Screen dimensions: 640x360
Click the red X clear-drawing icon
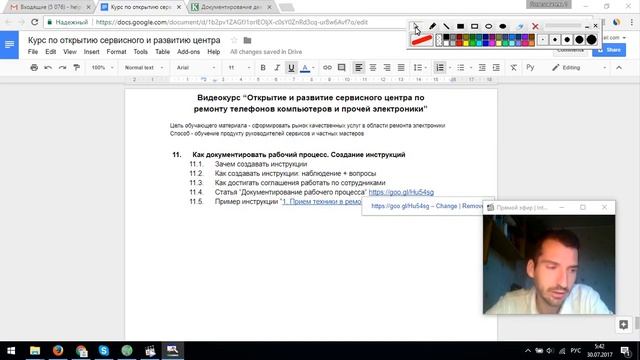click(x=535, y=27)
